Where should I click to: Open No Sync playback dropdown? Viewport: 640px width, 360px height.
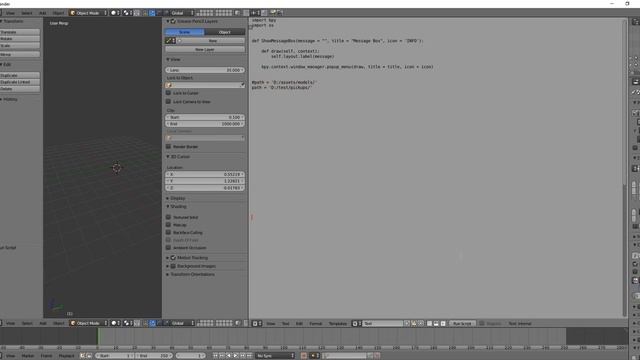[275, 356]
